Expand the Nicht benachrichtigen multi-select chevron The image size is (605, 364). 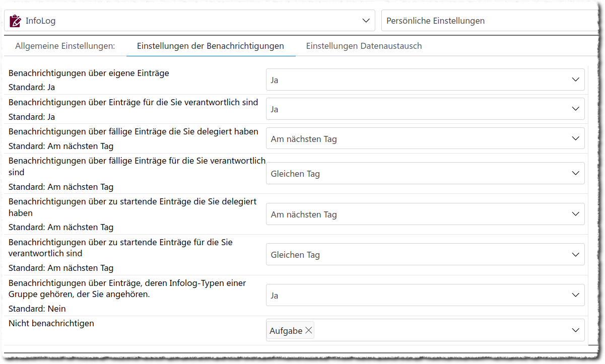click(x=576, y=330)
